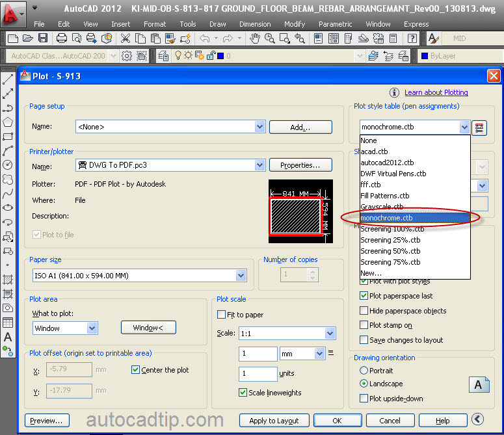Click the blue layer color swatch

pyautogui.click(x=220, y=56)
